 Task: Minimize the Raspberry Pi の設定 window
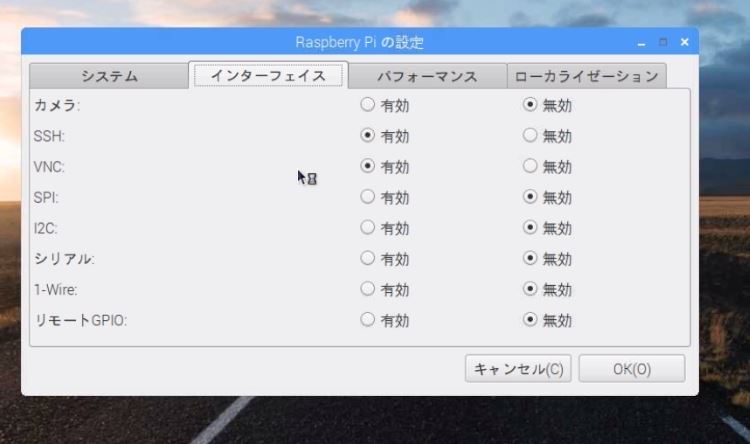641,43
